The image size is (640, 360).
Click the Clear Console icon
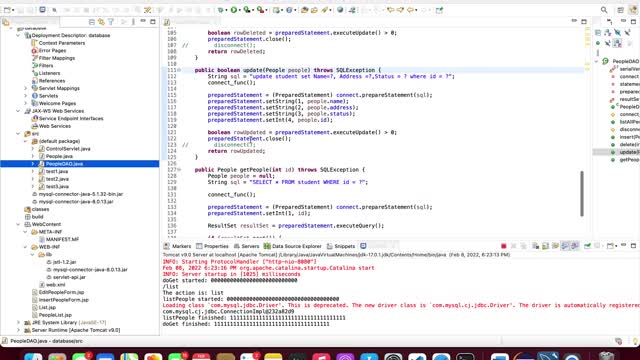point(536,246)
